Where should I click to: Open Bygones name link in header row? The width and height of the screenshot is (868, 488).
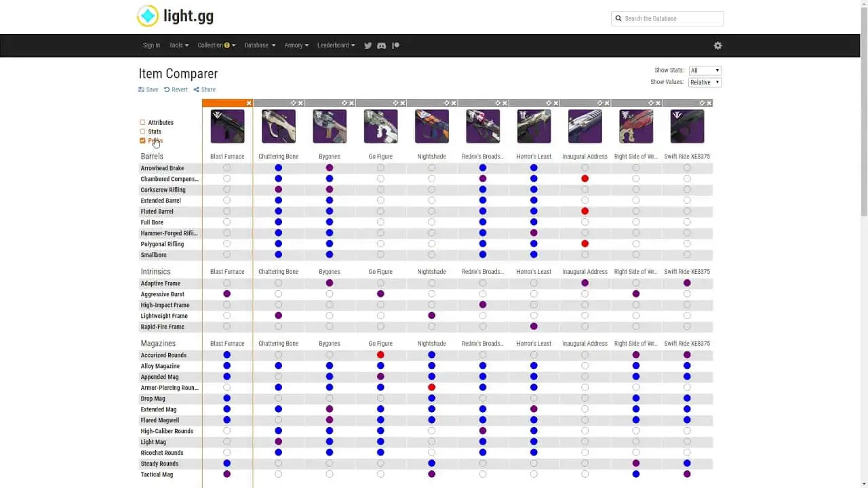pos(330,157)
